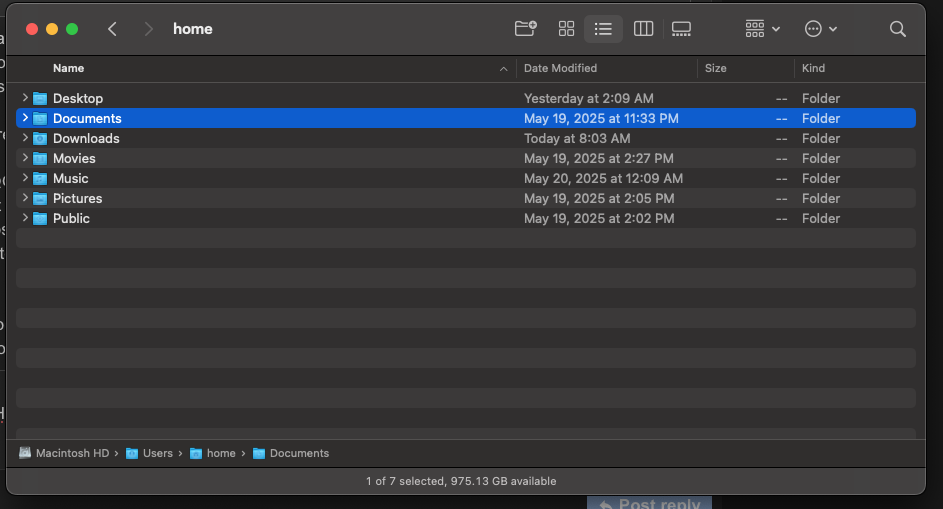943x509 pixels.
Task: Open the Action (ellipsis) menu
Action: (x=821, y=28)
